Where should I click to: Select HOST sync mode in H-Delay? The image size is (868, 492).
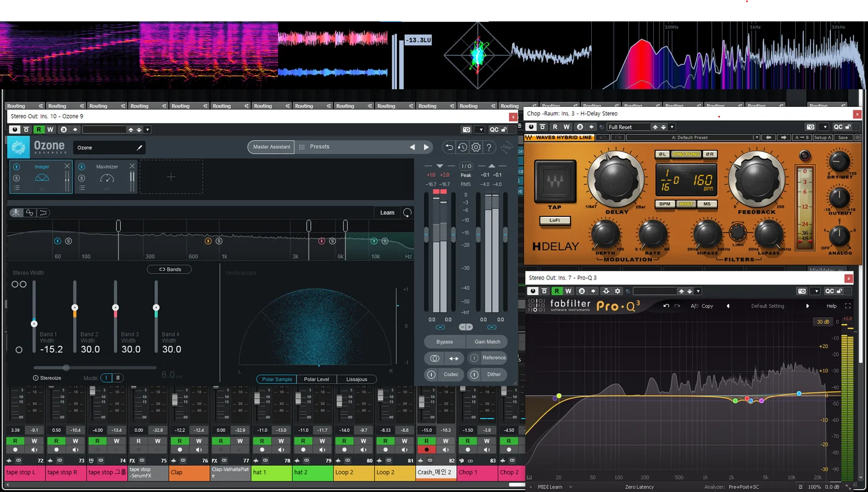tap(687, 204)
